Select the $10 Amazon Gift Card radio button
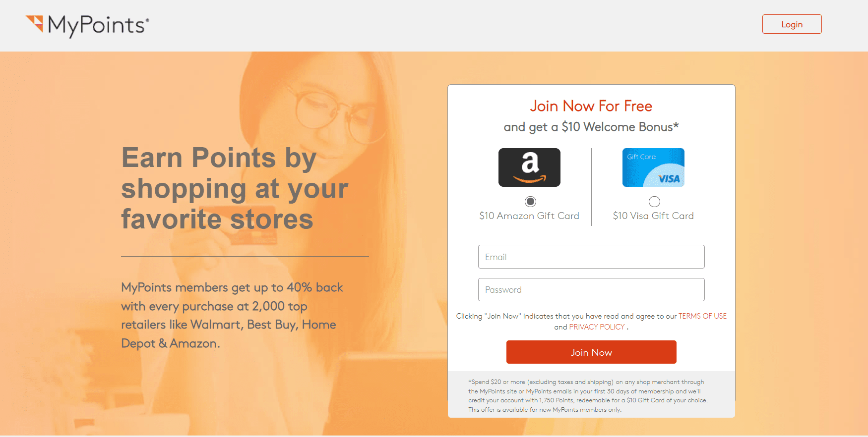The height and width of the screenshot is (437, 868). [x=530, y=202]
